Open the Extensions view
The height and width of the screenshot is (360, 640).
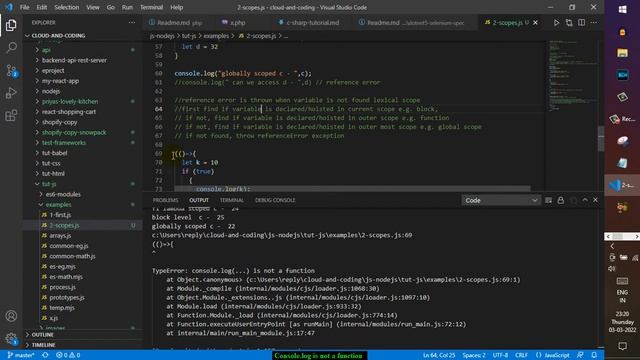(x=11, y=116)
